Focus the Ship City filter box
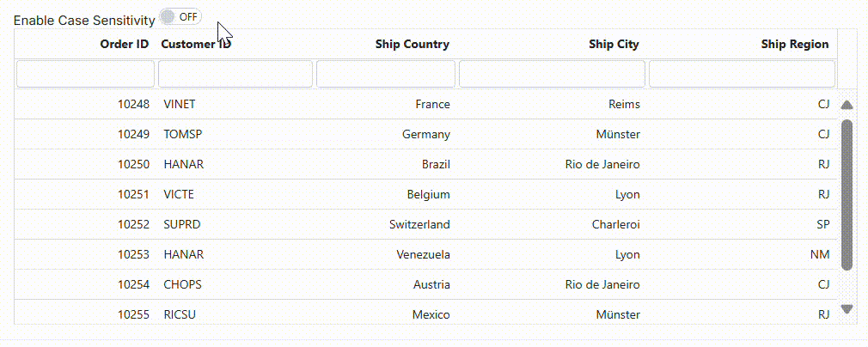The image size is (868, 347). pyautogui.click(x=552, y=74)
